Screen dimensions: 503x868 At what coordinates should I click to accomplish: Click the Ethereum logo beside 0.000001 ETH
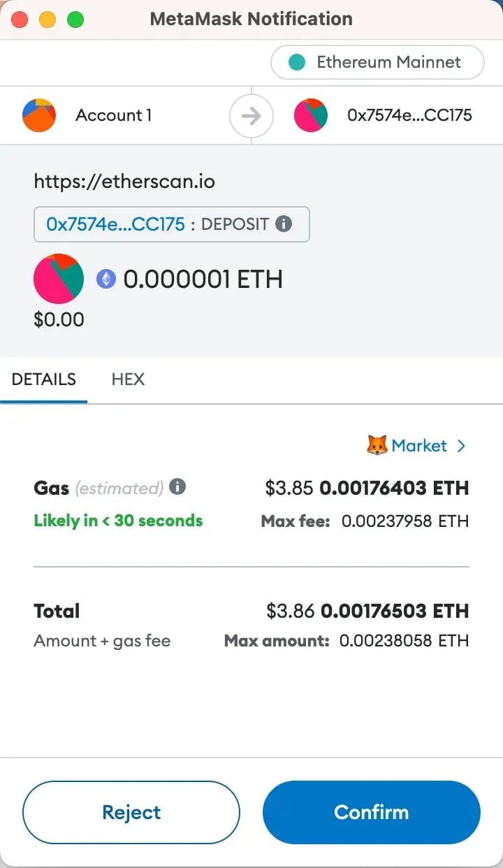(x=105, y=280)
